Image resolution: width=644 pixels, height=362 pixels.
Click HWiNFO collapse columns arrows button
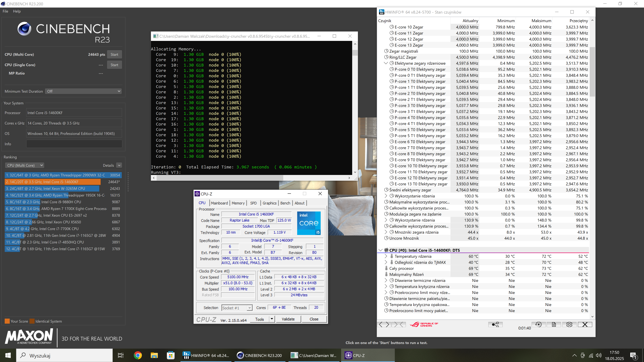pos(399,324)
